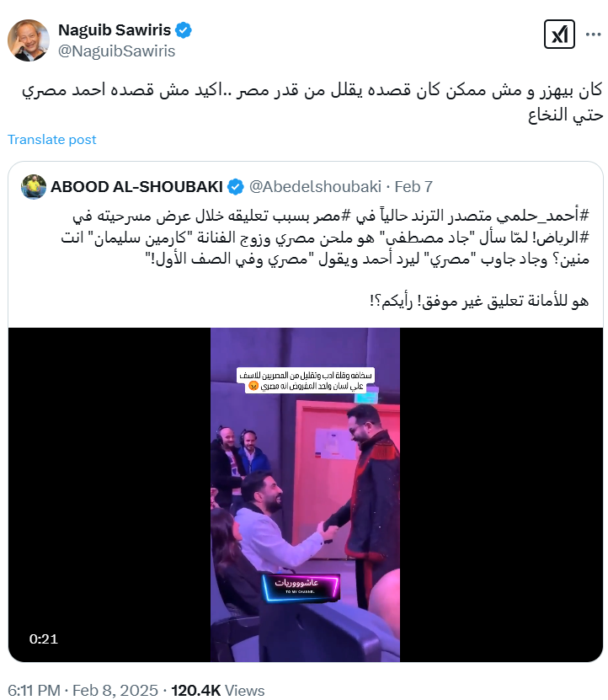Click Naguib Sawiris blue verified badge
This screenshot has height=700, width=608.
point(184,30)
